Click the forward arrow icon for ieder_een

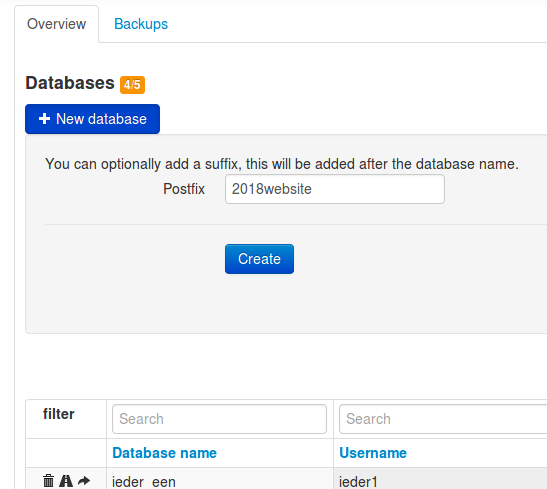(x=84, y=481)
